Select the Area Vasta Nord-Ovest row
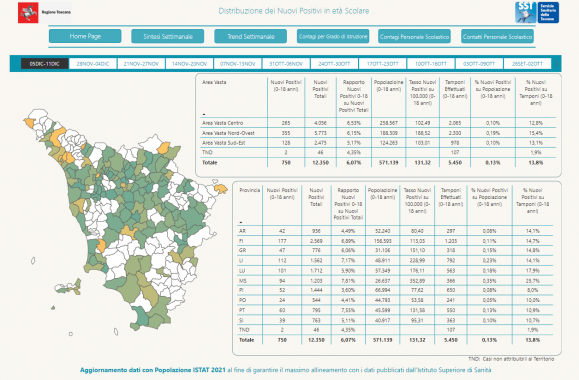The width and height of the screenshot is (579, 380). pyautogui.click(x=378, y=133)
